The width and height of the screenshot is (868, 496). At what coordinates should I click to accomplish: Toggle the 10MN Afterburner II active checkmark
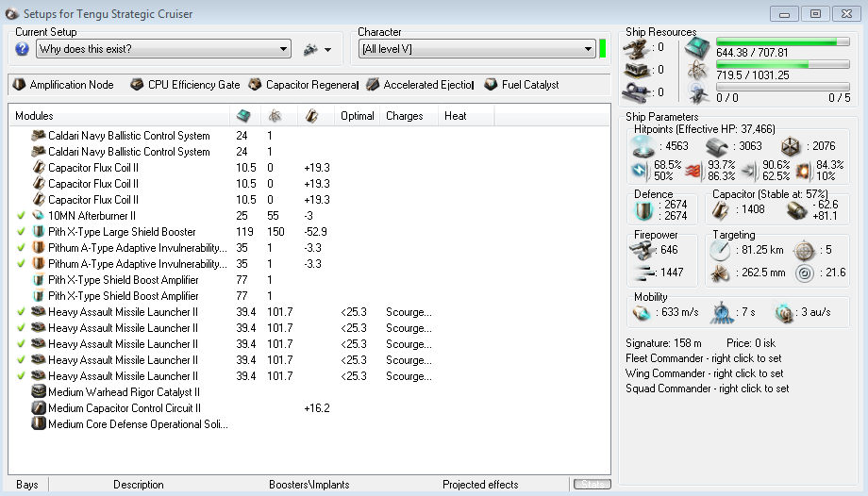click(x=21, y=216)
